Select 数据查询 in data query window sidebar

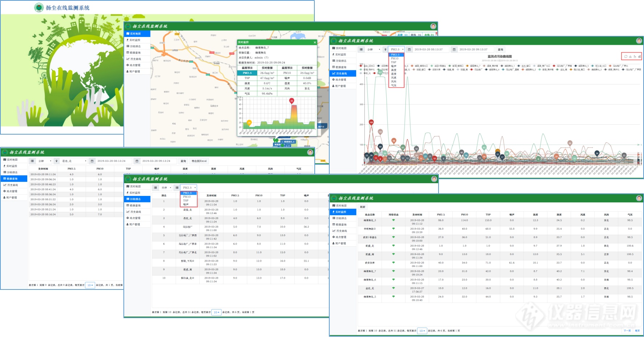coord(14,178)
